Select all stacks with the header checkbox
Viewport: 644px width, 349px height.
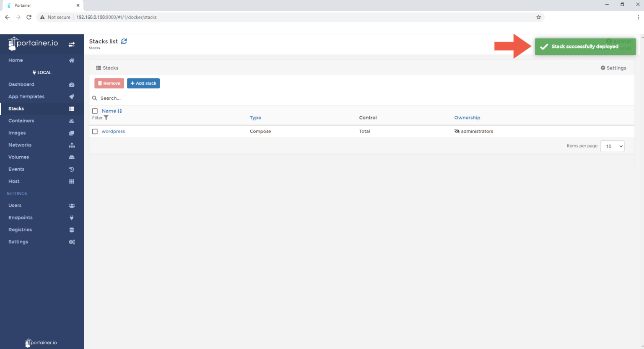pyautogui.click(x=95, y=111)
